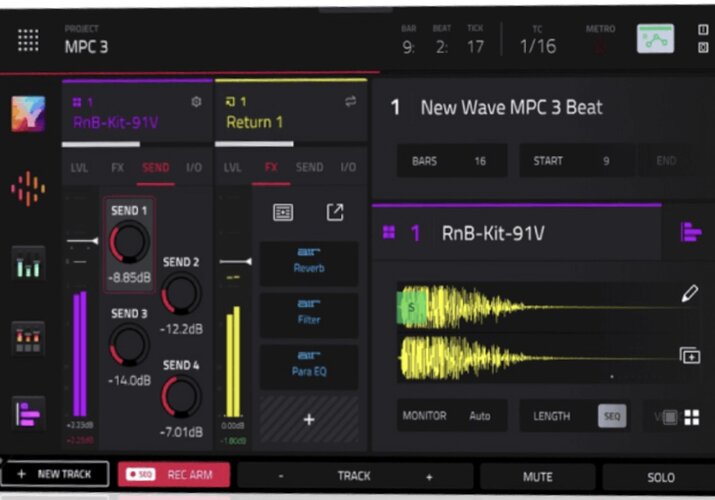The height and width of the screenshot is (500, 715).
Task: Open the automation view button at top right
Action: (655, 39)
